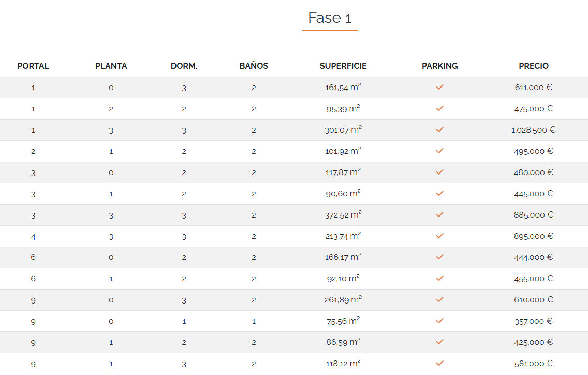The image size is (588, 375).
Task: Click parking checkmark for the 75,56 m² unit
Action: pos(439,321)
